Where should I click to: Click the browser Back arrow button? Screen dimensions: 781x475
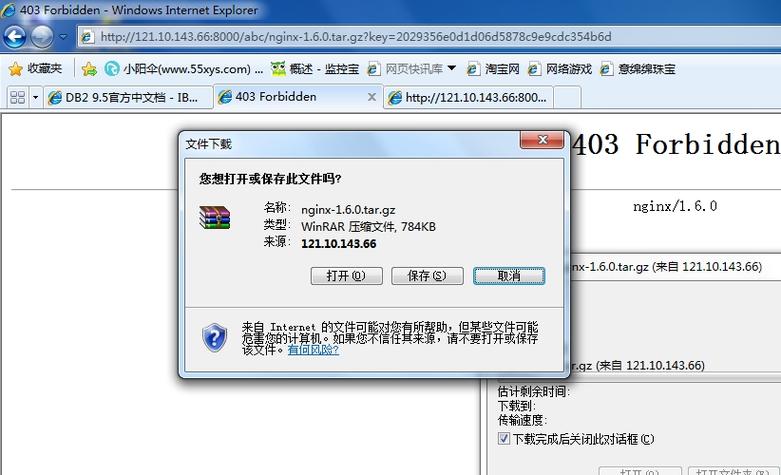tap(14, 36)
